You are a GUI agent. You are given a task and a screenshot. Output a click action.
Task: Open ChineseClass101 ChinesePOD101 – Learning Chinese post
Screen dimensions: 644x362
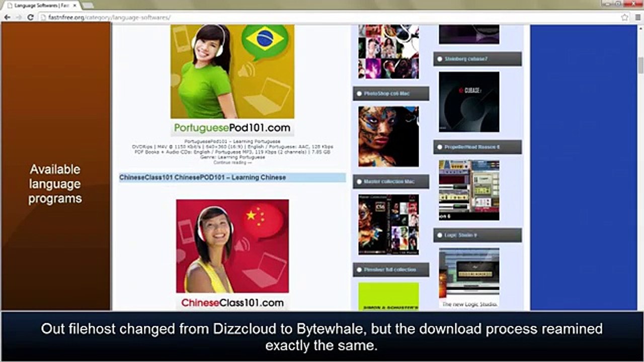click(x=202, y=177)
